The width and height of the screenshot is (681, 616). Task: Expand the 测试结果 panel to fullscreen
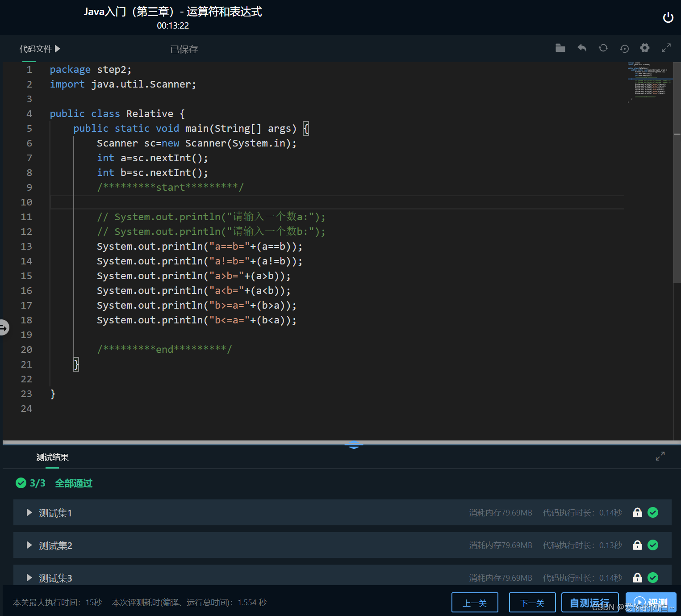pyautogui.click(x=660, y=456)
